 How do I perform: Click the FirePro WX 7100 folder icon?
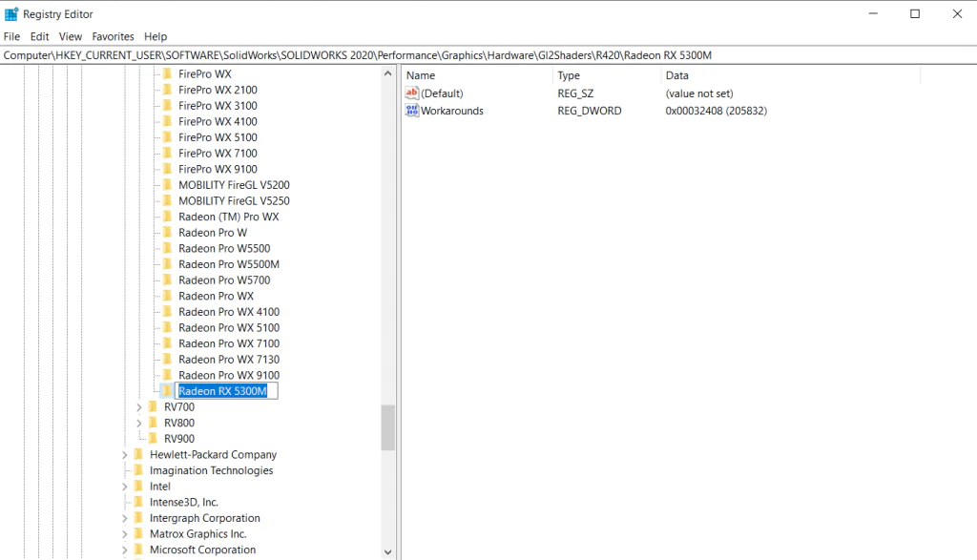pyautogui.click(x=168, y=154)
